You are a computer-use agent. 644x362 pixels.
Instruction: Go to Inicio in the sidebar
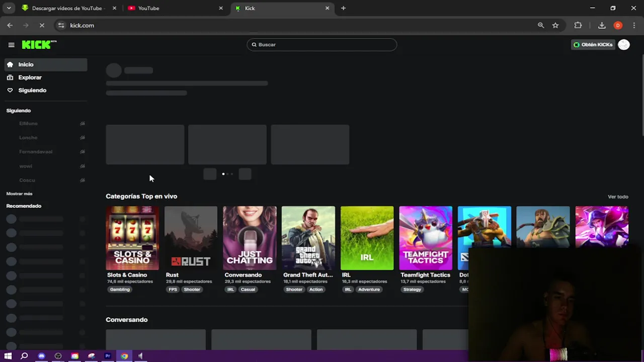(46, 64)
